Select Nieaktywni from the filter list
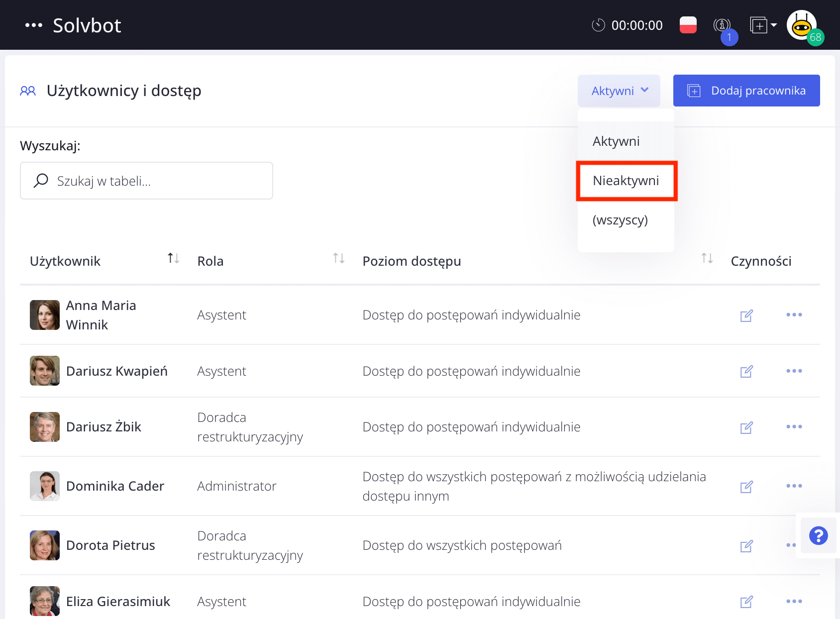This screenshot has width=840, height=619. click(626, 181)
